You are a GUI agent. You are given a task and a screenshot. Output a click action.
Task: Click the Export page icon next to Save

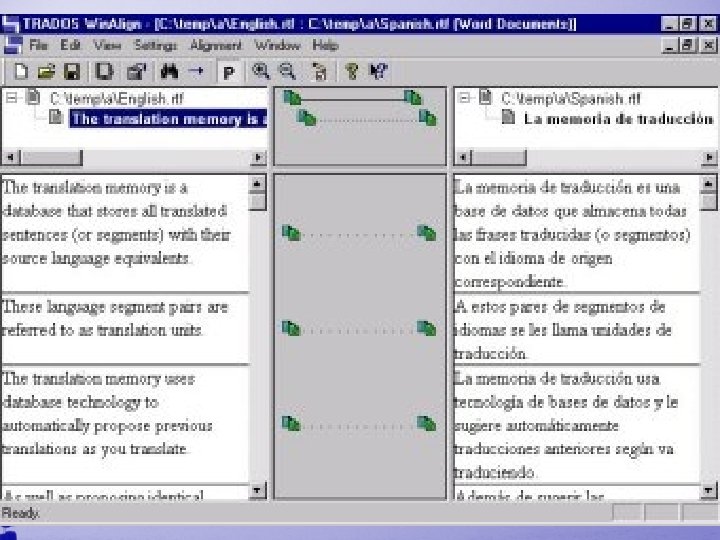(103, 71)
